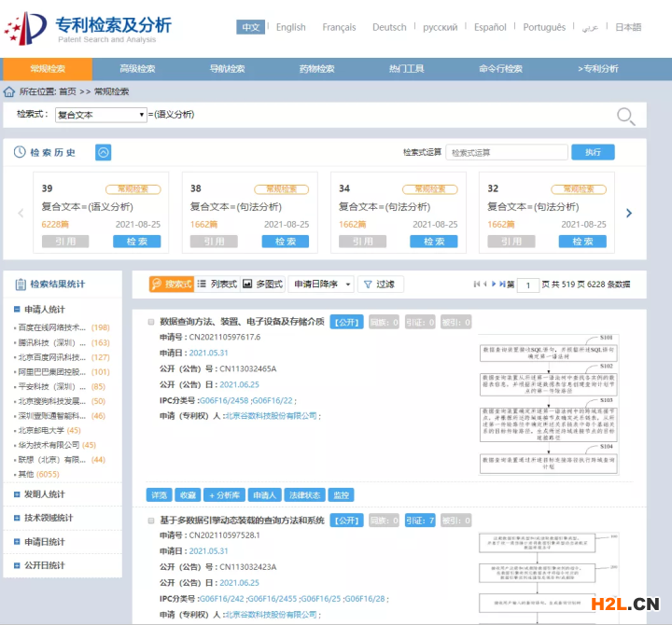672x625 pixels.
Task: Go to next results page arrow
Action: 494,284
